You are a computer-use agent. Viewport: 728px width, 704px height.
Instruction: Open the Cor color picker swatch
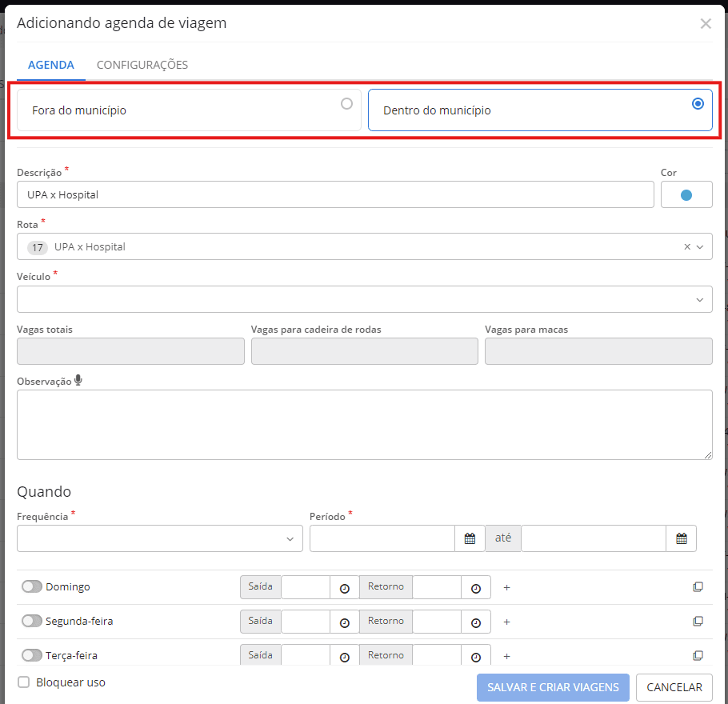686,194
